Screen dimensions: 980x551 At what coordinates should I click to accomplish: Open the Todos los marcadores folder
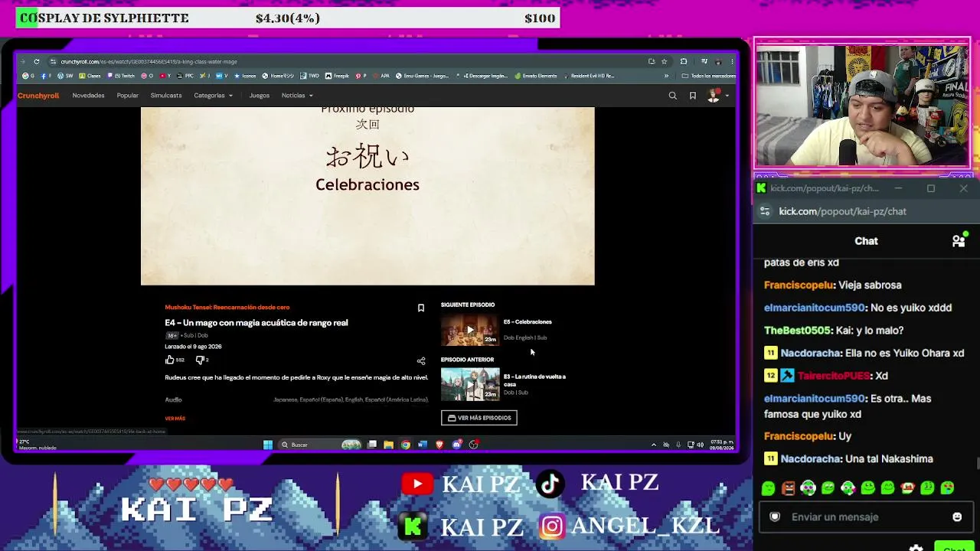(x=709, y=76)
